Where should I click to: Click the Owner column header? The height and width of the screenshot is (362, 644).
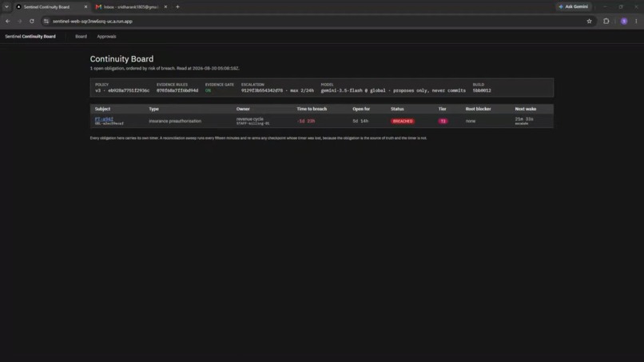[243, 109]
